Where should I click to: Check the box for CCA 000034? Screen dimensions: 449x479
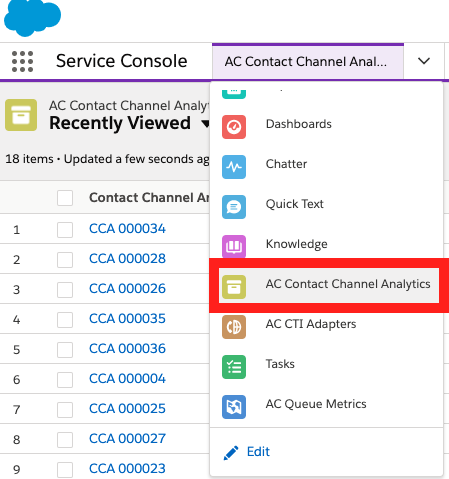click(65, 230)
